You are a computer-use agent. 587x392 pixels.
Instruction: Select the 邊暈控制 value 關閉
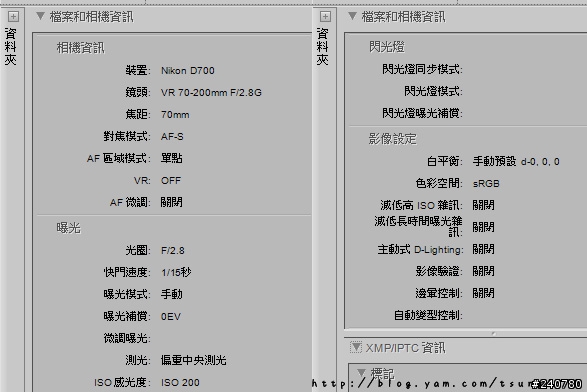(483, 293)
